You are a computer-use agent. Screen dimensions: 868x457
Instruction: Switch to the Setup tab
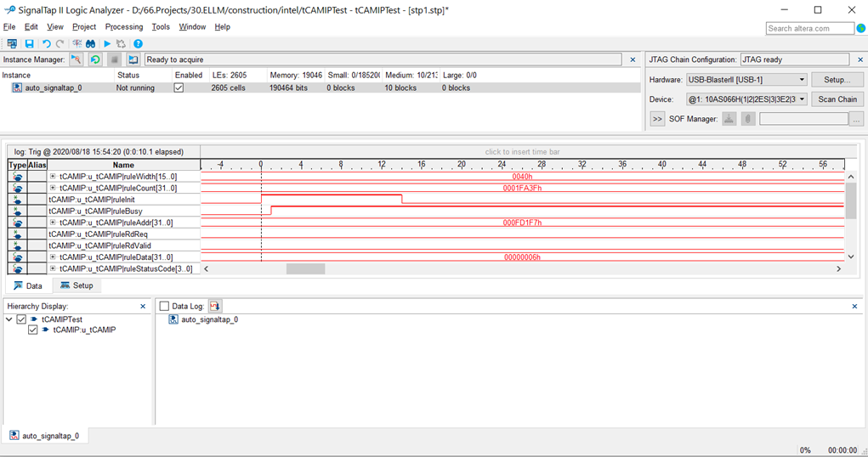click(77, 285)
